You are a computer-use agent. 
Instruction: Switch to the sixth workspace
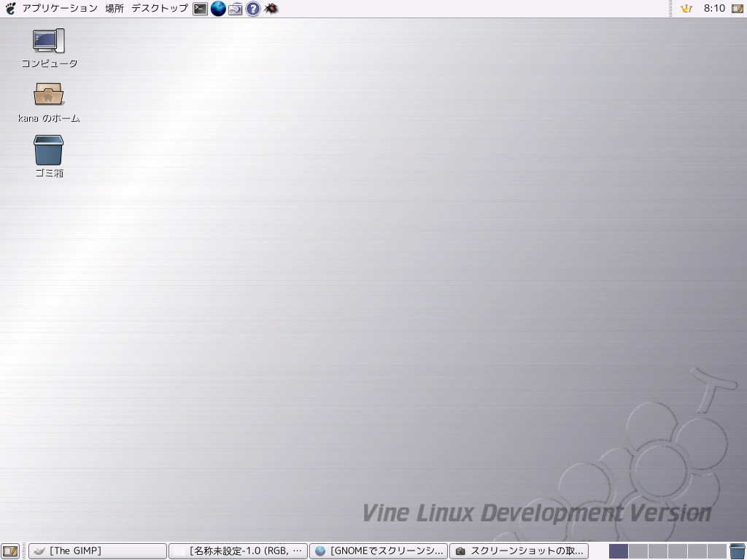716,551
